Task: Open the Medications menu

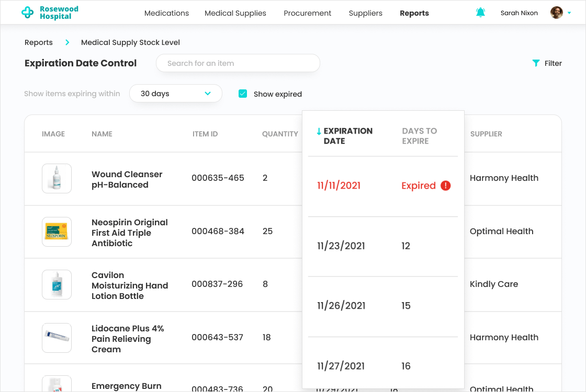Action: pyautogui.click(x=166, y=13)
